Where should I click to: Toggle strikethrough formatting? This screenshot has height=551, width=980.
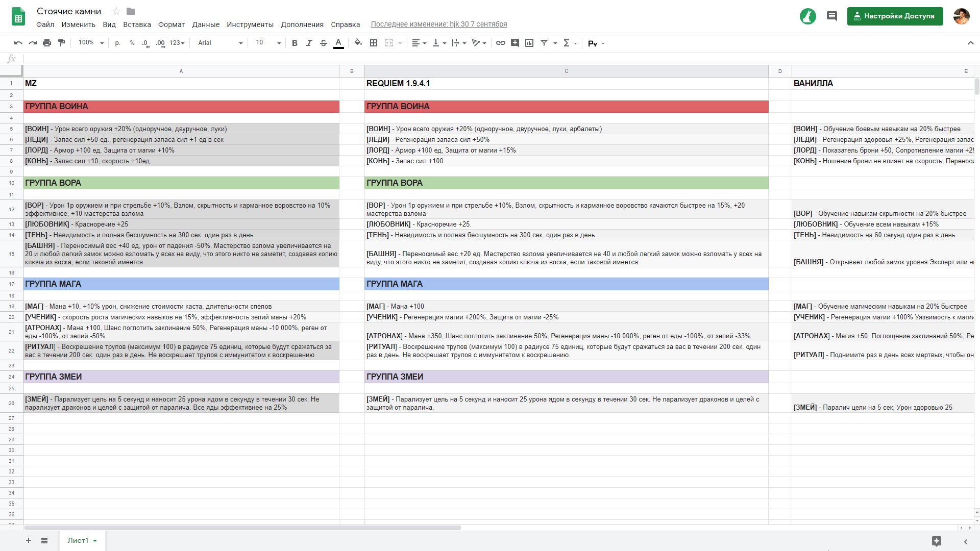click(x=324, y=43)
